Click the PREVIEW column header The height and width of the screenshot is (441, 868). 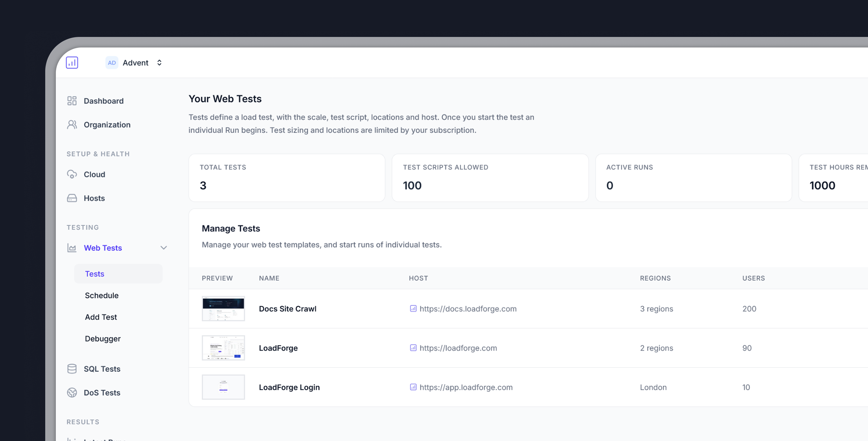coord(217,278)
